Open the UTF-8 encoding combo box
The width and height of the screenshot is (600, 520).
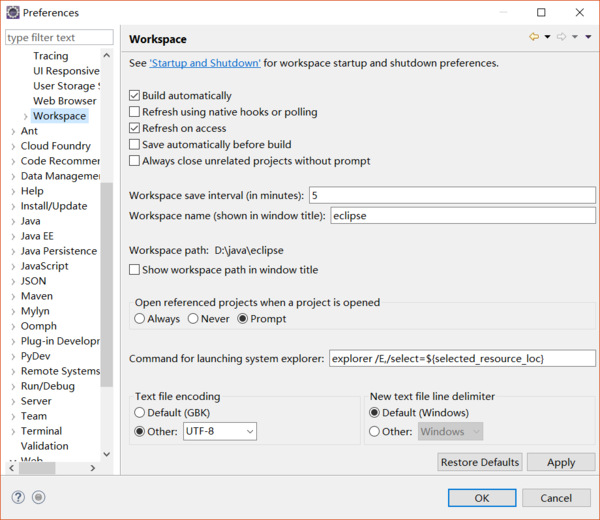[220, 431]
